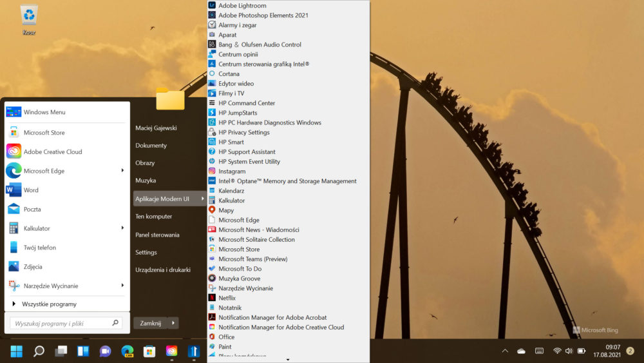Screen dimensions: 644x363
Task: Open the Recycle Bin desktop icon
Action: pyautogui.click(x=29, y=19)
